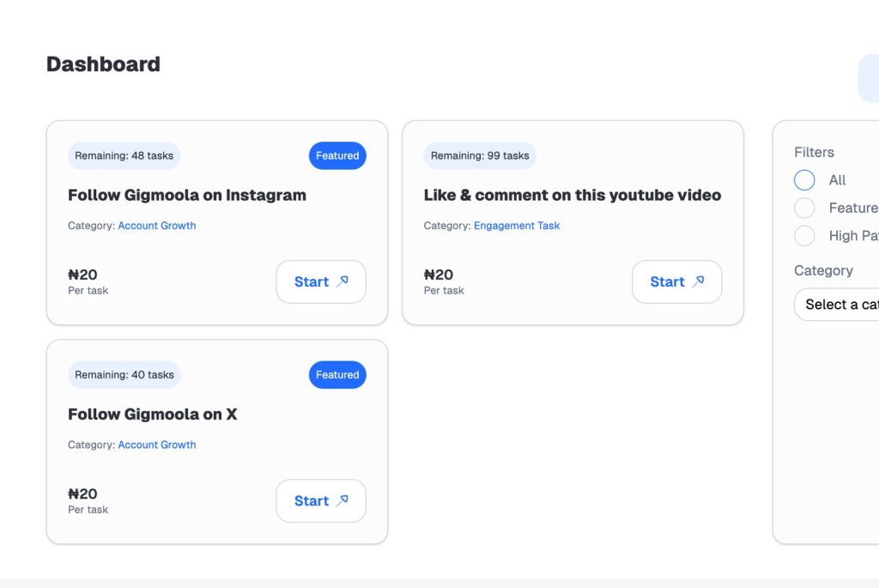Click the Like & comment on this youtube video title
This screenshot has width=879, height=588.
[x=573, y=195]
